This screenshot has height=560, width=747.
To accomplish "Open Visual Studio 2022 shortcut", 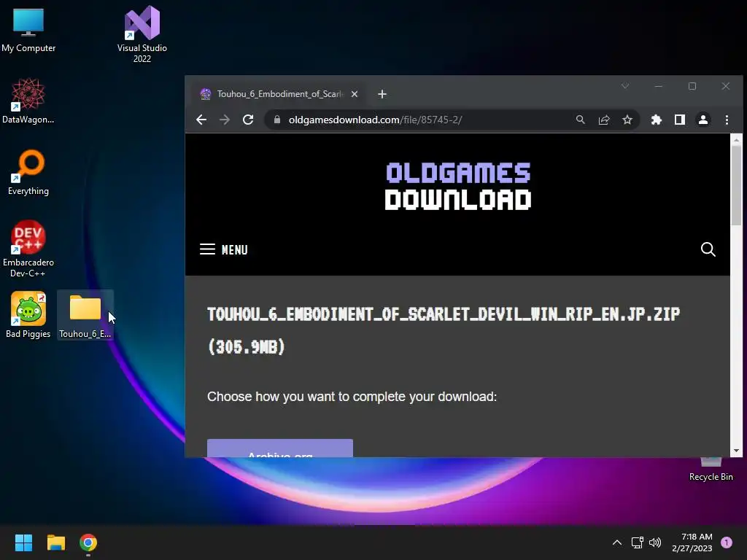I will click(142, 34).
